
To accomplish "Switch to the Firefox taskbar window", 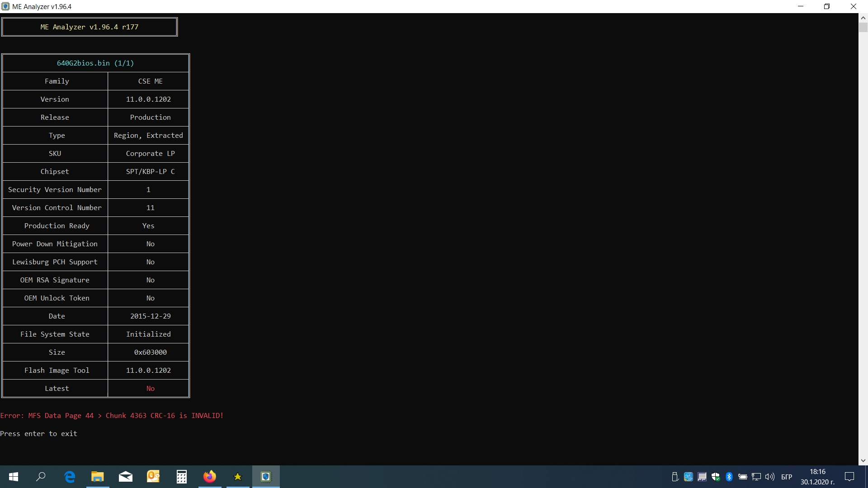I will click(x=210, y=477).
